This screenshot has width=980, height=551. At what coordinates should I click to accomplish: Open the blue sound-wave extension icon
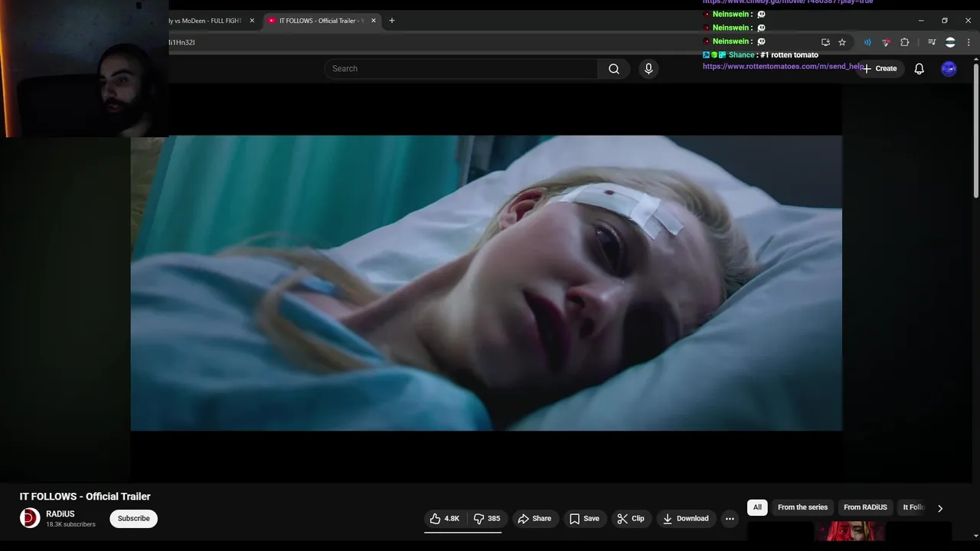click(867, 42)
